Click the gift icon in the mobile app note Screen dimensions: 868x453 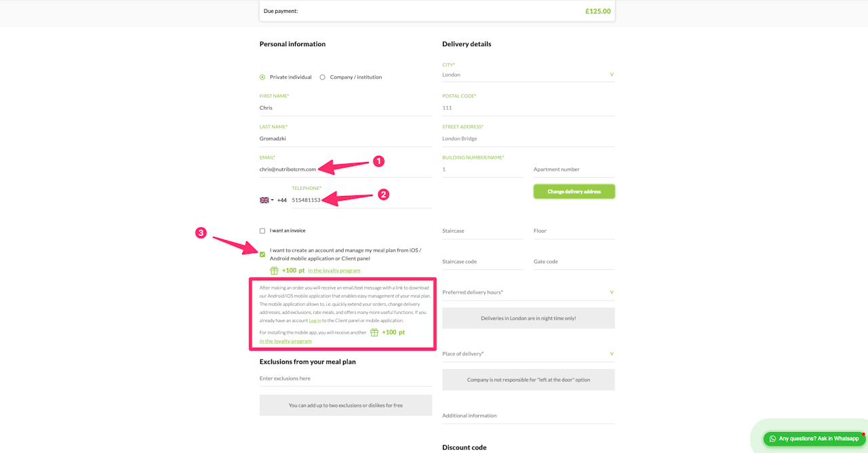374,332
